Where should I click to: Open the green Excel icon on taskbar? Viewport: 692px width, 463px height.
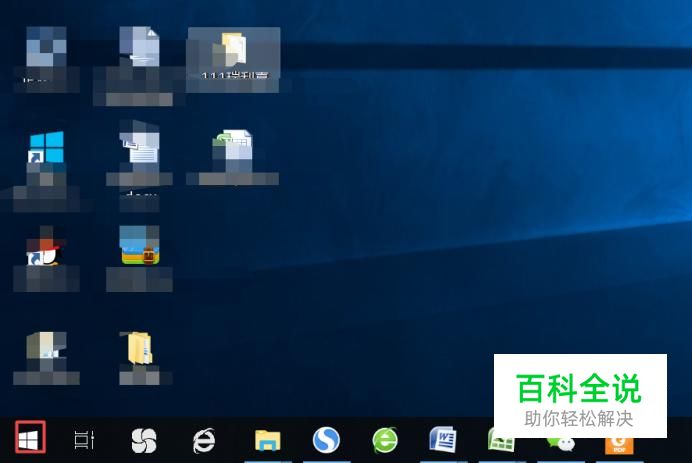(501, 444)
